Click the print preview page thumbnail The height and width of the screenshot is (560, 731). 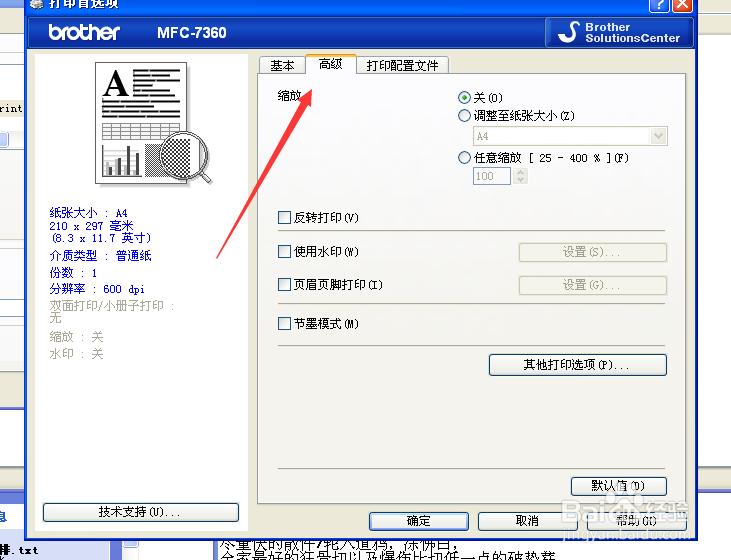(153, 124)
